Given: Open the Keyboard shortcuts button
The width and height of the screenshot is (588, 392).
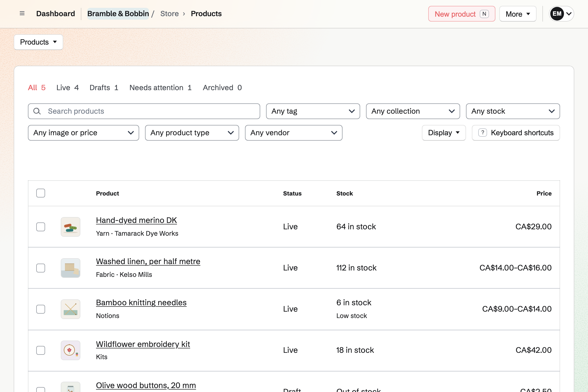Looking at the screenshot, I should coord(516,133).
